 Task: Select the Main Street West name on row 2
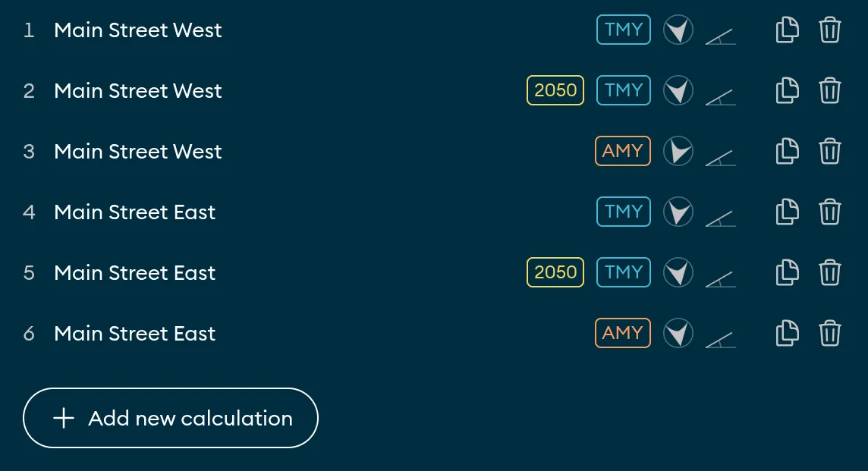(x=137, y=90)
